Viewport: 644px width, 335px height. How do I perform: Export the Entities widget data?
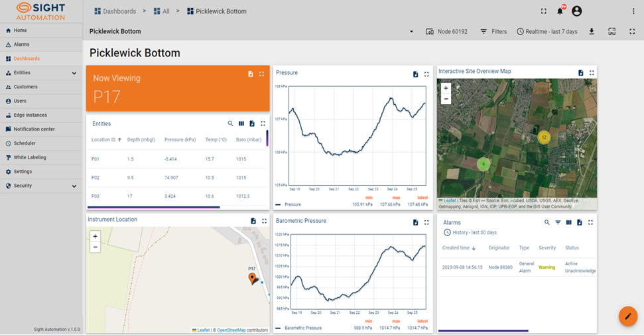[x=252, y=123]
